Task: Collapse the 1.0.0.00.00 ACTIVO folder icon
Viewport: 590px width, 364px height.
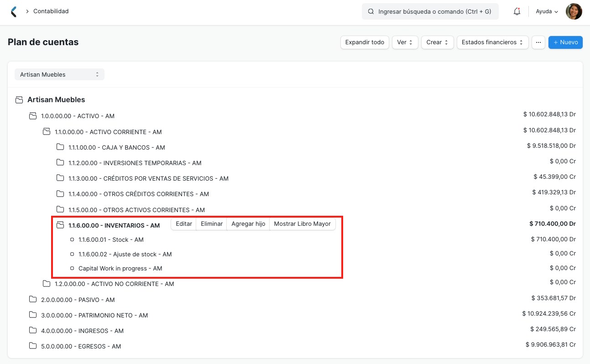Action: pos(33,116)
